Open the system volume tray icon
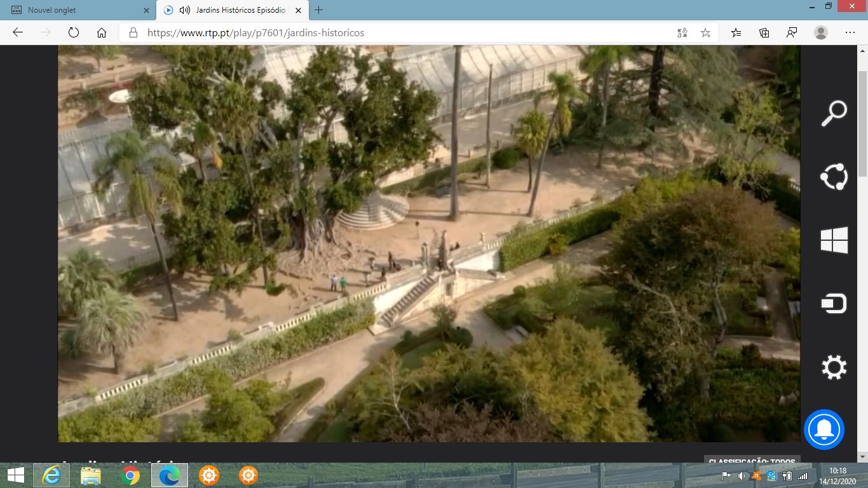The image size is (868, 488). click(742, 476)
